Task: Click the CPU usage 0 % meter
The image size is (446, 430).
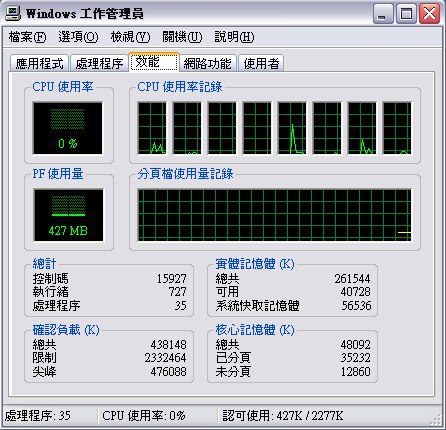Action: pyautogui.click(x=68, y=128)
